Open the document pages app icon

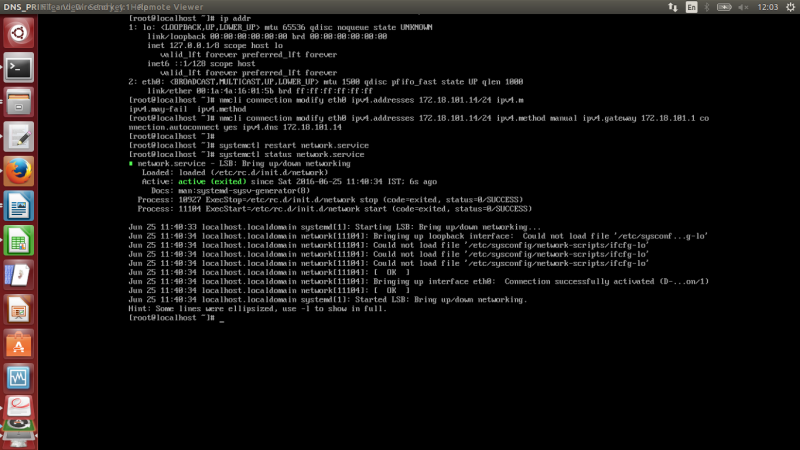click(x=19, y=274)
